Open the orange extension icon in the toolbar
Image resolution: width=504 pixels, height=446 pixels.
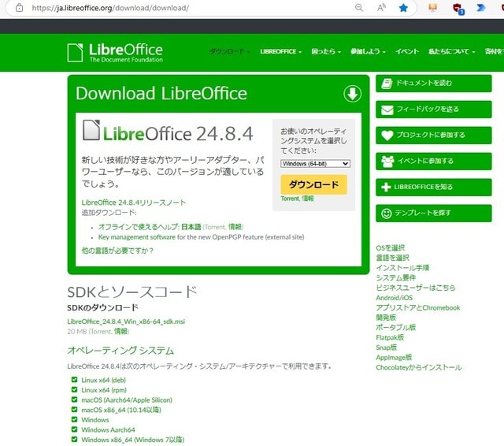(x=432, y=8)
